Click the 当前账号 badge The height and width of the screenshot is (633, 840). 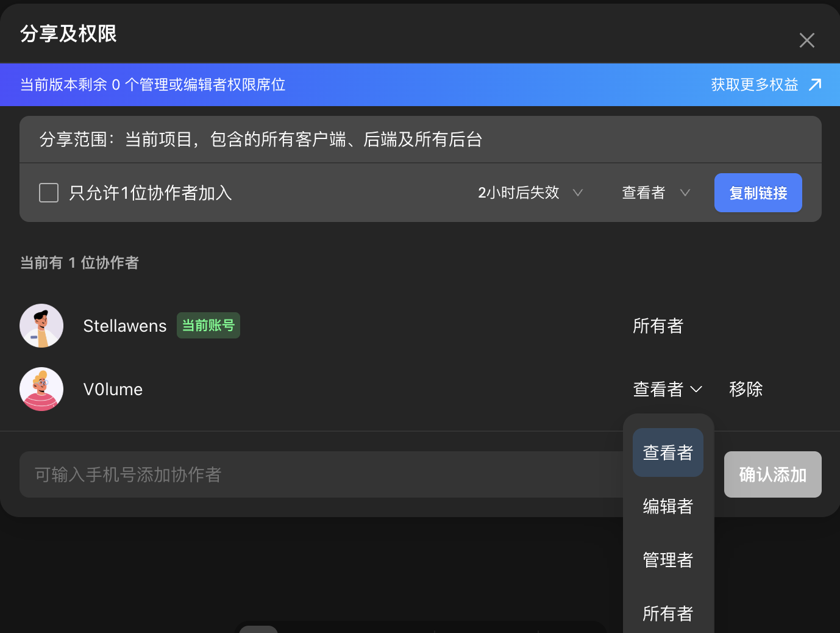point(208,325)
